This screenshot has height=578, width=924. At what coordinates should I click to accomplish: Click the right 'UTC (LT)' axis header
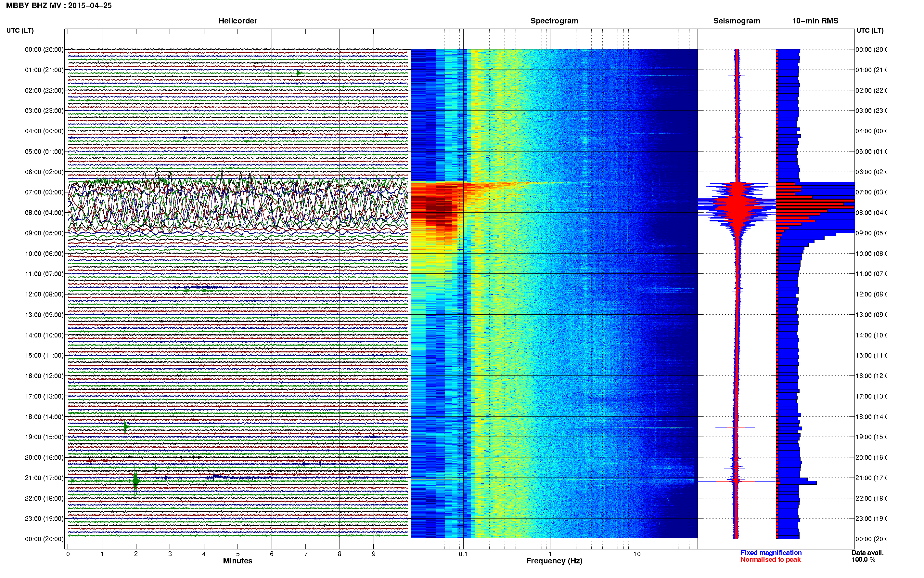pyautogui.click(x=870, y=31)
